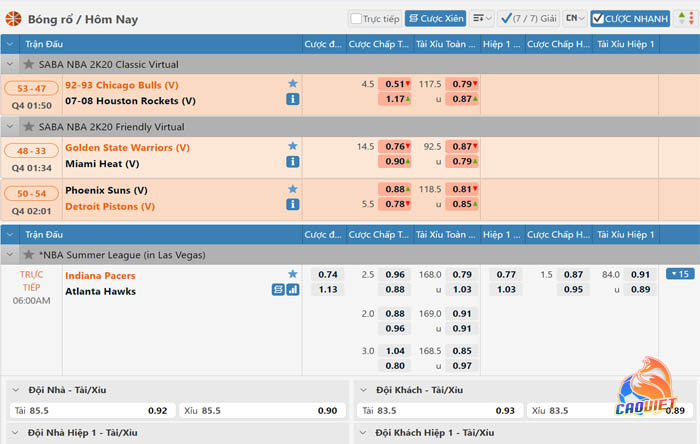700x444 pixels.
Task: Enable the Trực tiếp checkbox
Action: coord(356,19)
